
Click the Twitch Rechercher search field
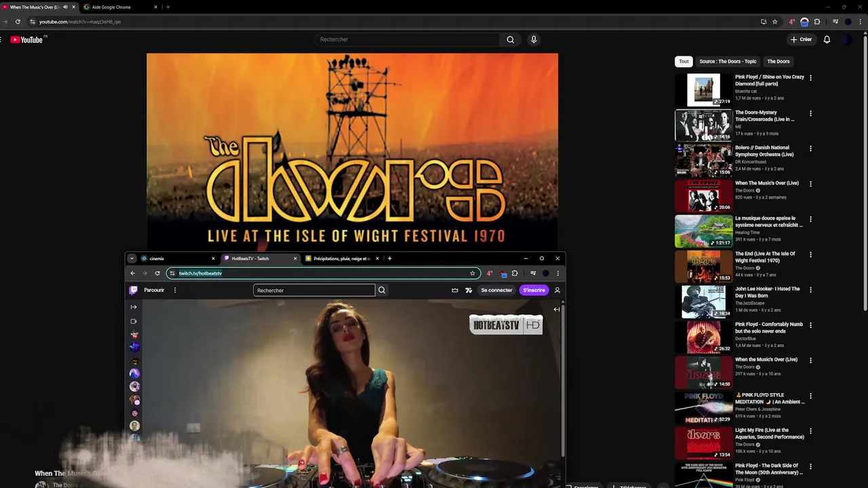tap(314, 290)
